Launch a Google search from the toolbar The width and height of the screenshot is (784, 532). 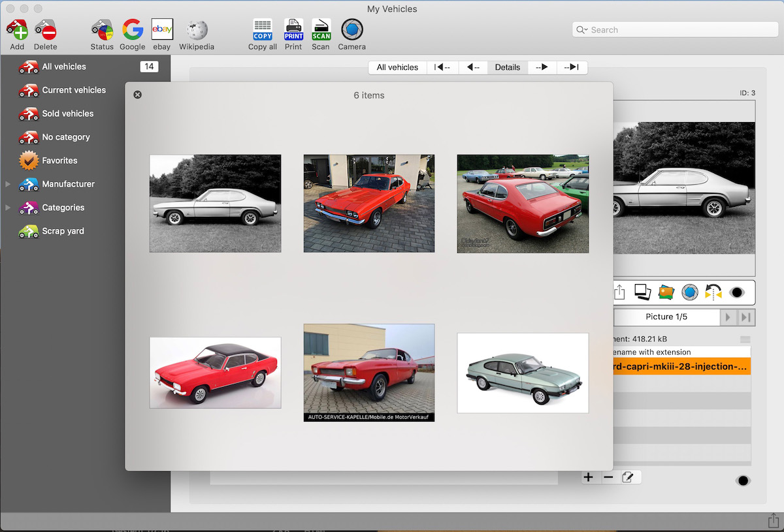(x=133, y=30)
